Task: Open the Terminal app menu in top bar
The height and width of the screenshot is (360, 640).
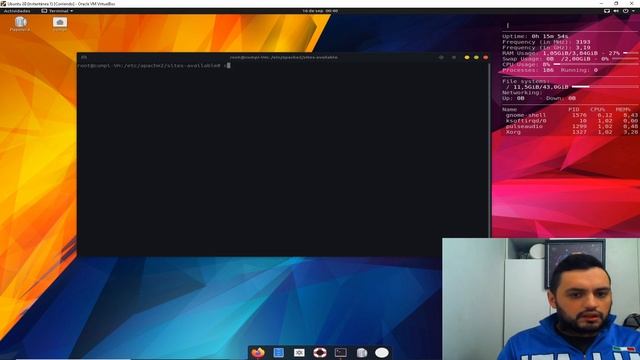Action: click(x=57, y=11)
